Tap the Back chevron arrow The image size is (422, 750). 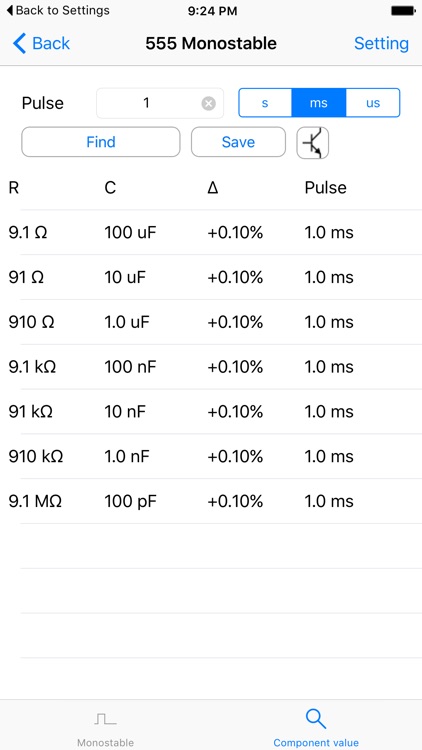pyautogui.click(x=20, y=44)
